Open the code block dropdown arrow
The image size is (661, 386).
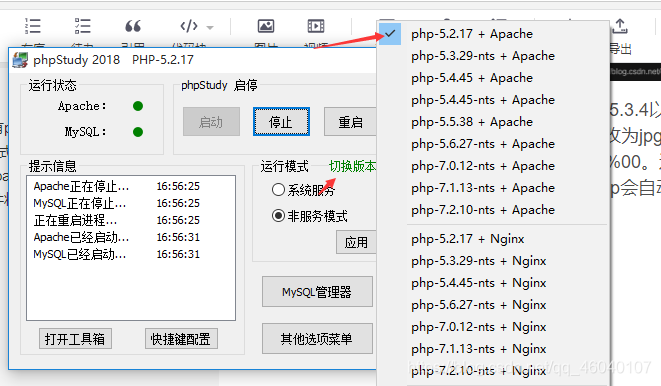coord(210,28)
